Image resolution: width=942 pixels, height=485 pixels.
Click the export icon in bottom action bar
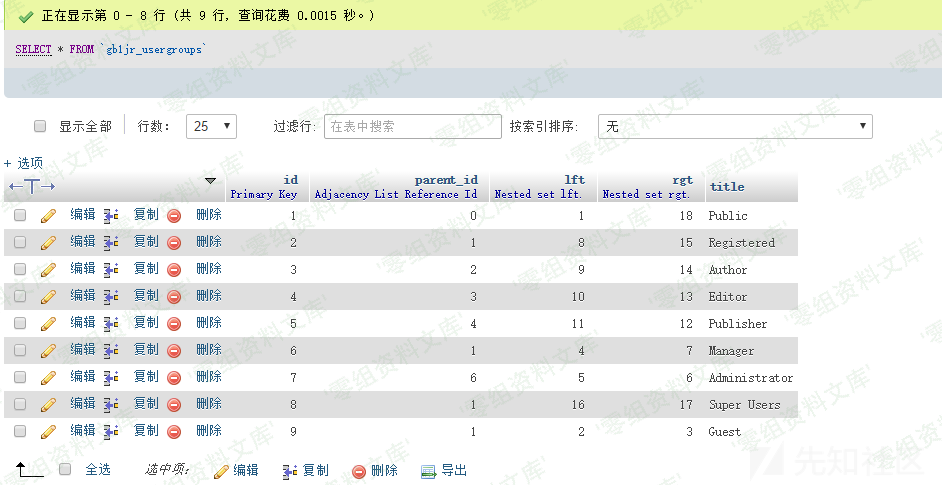tap(429, 470)
